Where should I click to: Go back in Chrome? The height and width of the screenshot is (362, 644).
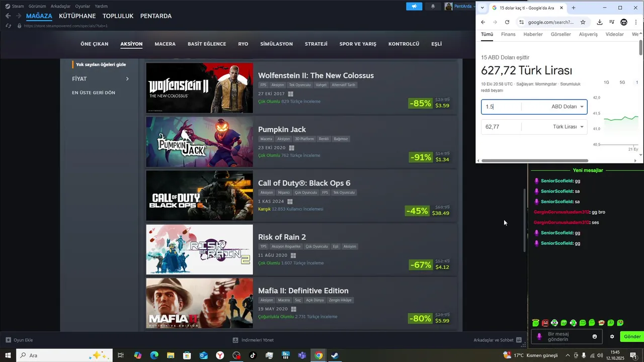coord(483,22)
